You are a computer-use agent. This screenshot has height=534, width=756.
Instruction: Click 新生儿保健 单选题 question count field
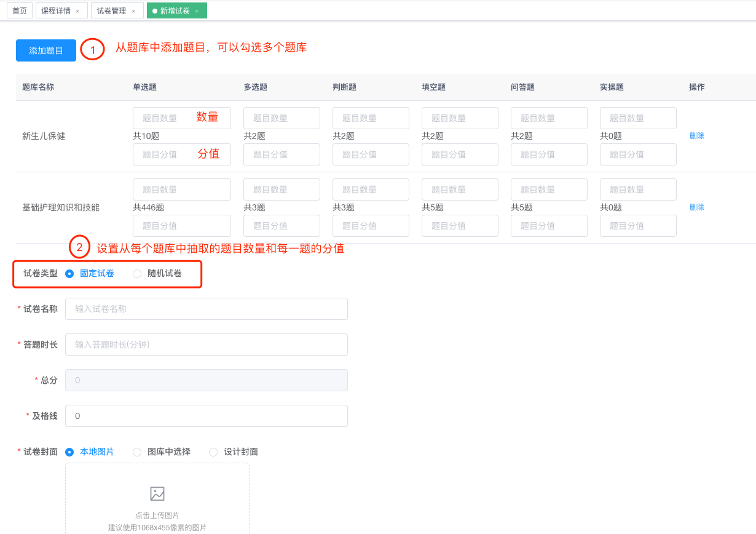(181, 118)
